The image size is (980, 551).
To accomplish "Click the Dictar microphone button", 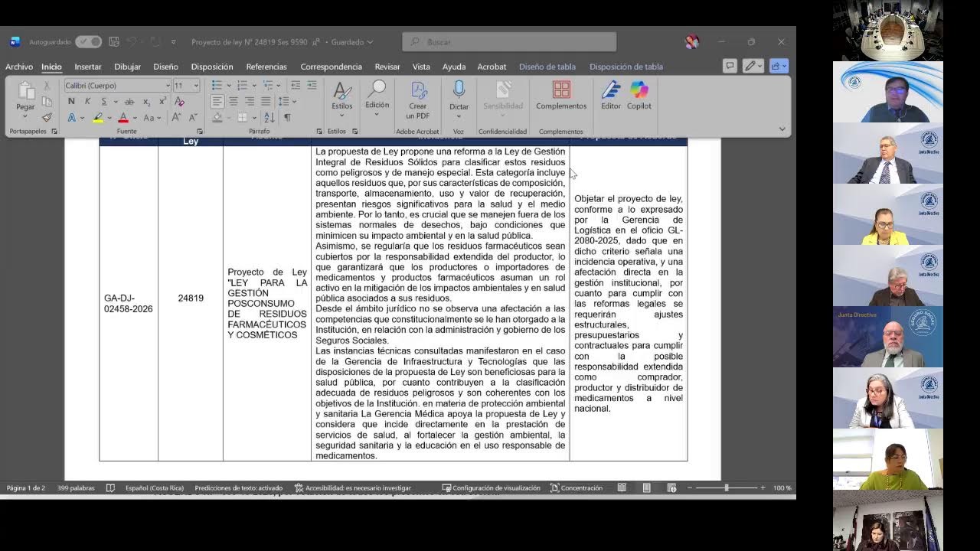I will coord(459,99).
